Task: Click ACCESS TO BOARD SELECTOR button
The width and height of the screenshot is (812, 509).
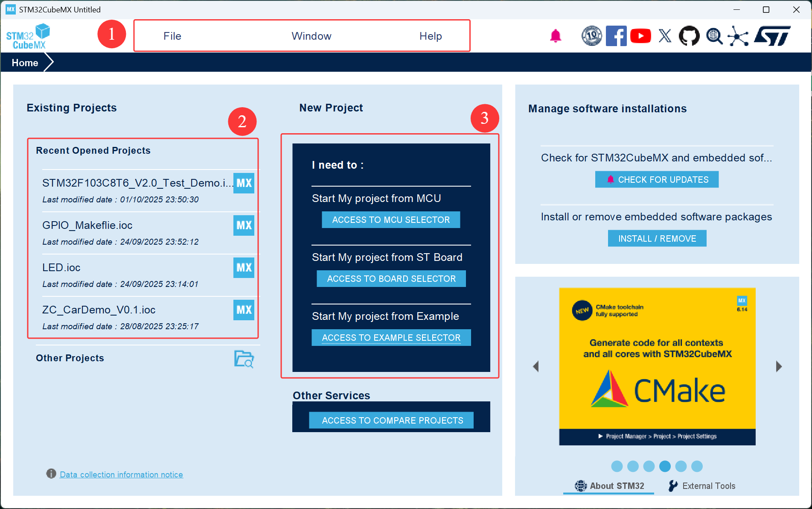Action: (x=391, y=279)
